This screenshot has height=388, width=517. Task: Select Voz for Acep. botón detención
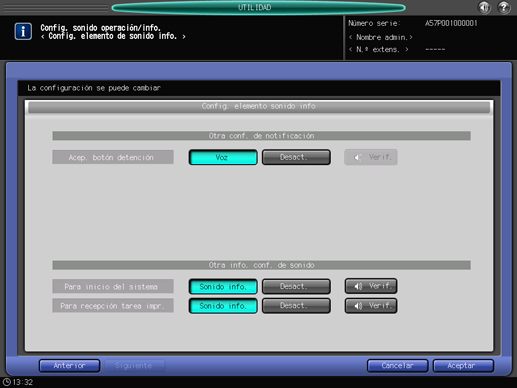pyautogui.click(x=223, y=157)
